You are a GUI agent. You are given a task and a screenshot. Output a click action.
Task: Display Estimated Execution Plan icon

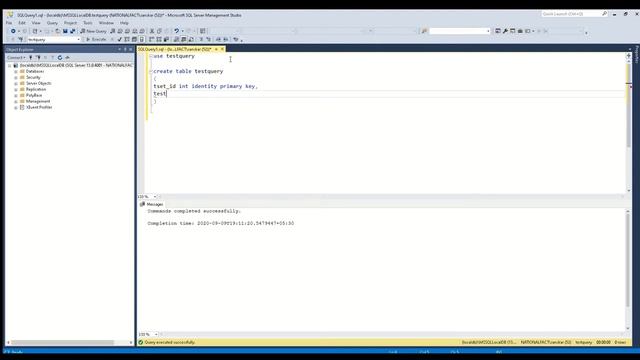coord(127,40)
